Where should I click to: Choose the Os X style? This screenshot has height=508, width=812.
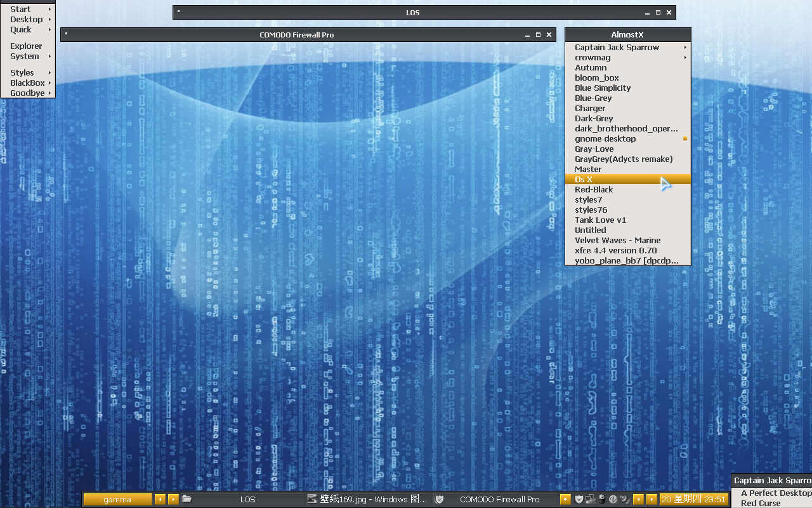[x=584, y=180]
